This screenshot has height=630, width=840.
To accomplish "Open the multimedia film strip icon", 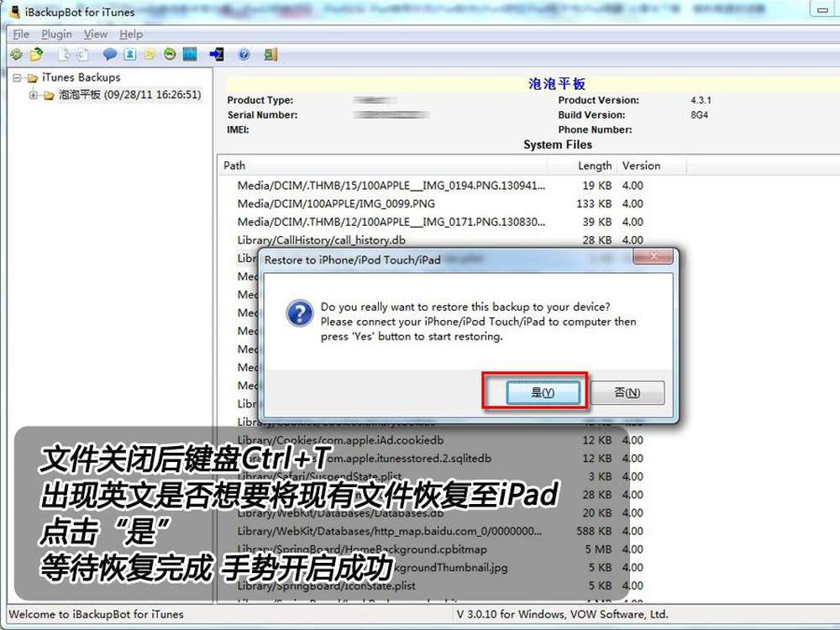I will point(190,55).
